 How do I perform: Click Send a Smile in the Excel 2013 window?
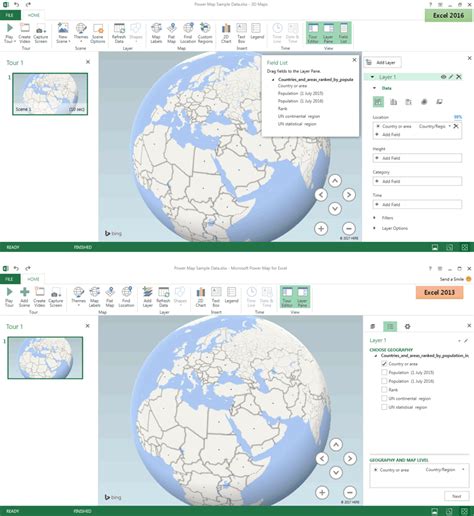(x=455, y=279)
